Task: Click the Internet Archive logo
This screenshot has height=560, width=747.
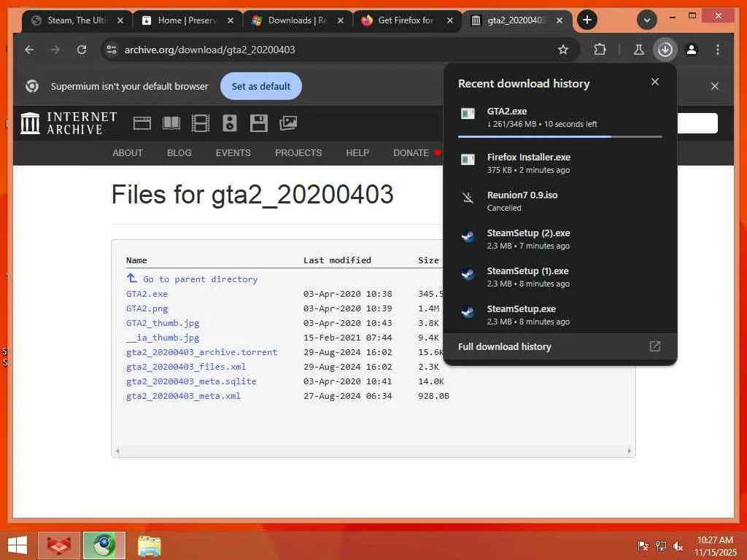Action: pos(69,123)
